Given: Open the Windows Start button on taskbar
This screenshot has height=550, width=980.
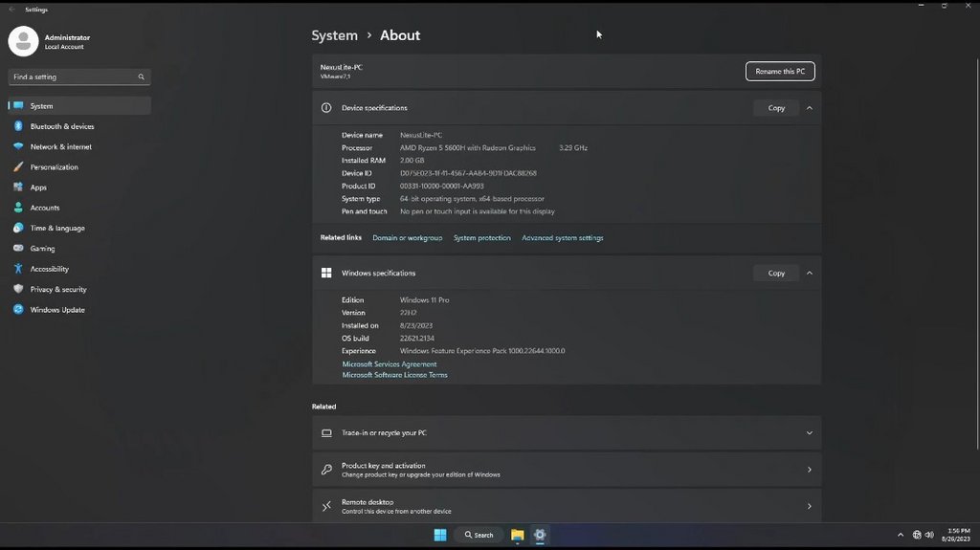Looking at the screenshot, I should [x=440, y=535].
